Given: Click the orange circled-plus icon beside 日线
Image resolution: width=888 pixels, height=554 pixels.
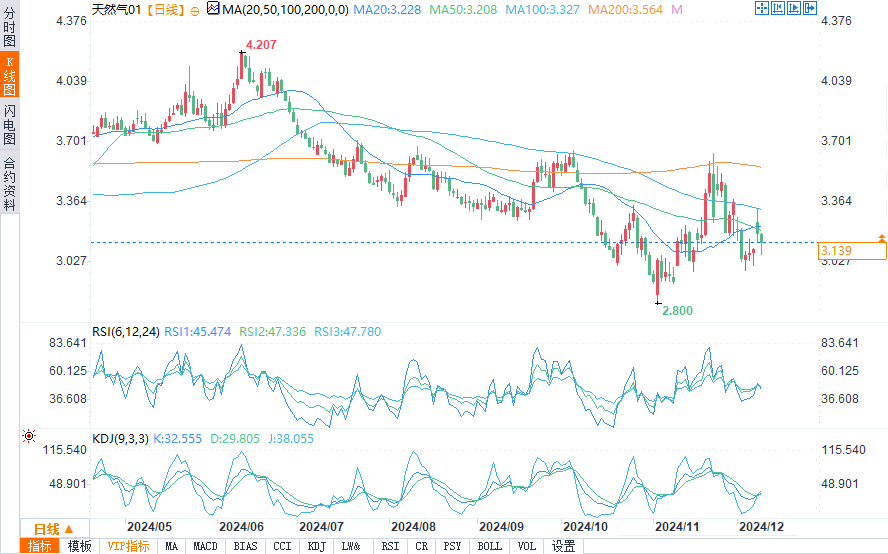Looking at the screenshot, I should click(195, 11).
